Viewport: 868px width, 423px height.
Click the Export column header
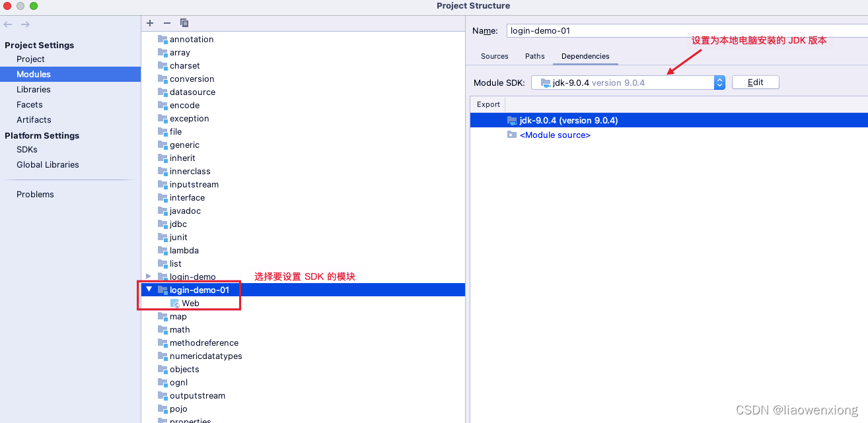tap(488, 104)
